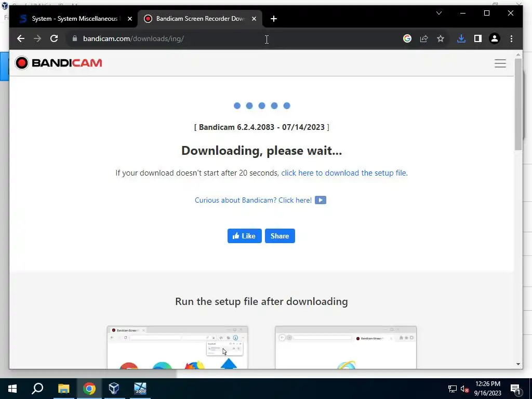The height and width of the screenshot is (399, 532).
Task: Open the notification center icon
Action: 515,389
